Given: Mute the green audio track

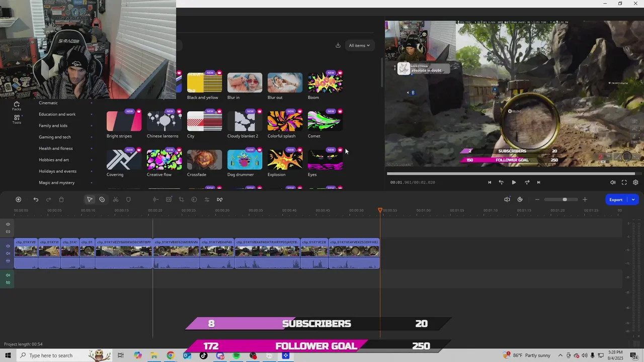Looking at the screenshot, I should pyautogui.click(x=8, y=275).
